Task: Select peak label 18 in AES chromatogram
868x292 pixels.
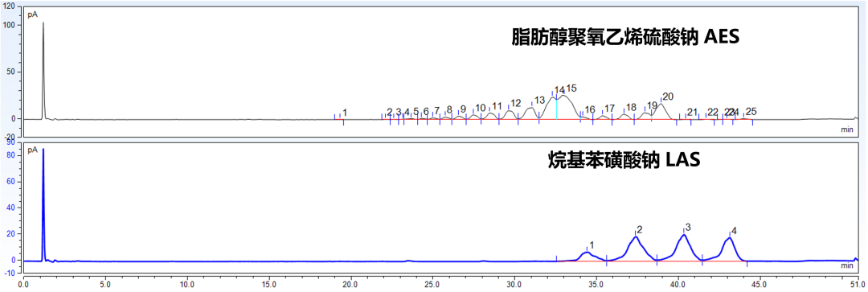Action: pos(631,107)
